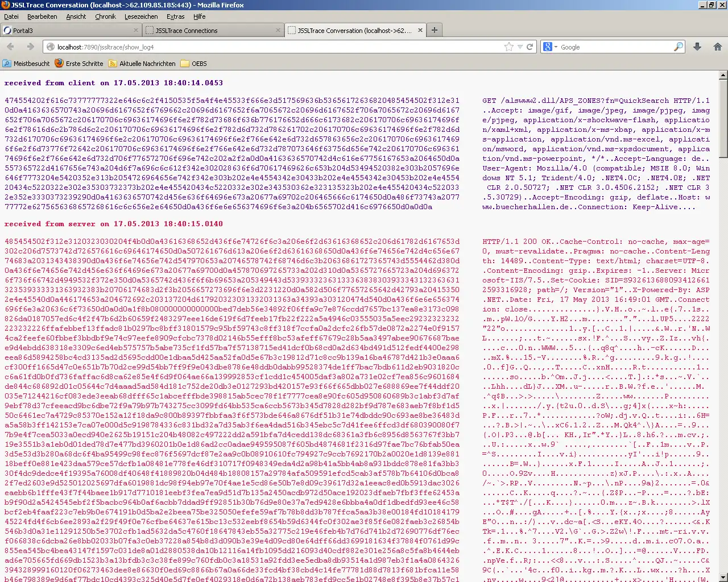Go forward one page in Firefox
Screen dimensions: 728x582
pos(30,47)
